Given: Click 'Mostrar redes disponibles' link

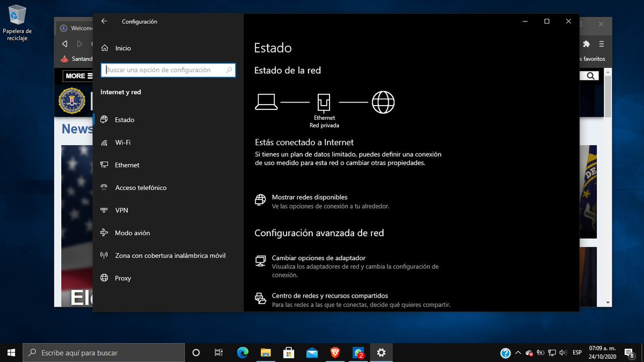Looking at the screenshot, I should [310, 197].
